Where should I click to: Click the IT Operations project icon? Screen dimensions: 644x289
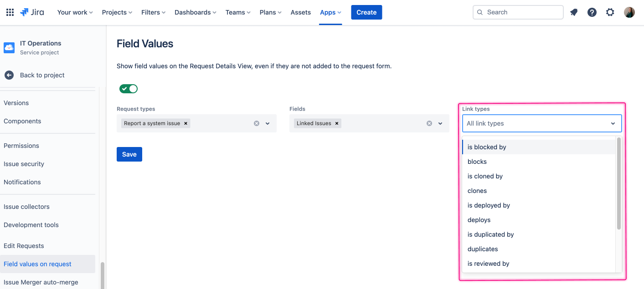tap(9, 47)
